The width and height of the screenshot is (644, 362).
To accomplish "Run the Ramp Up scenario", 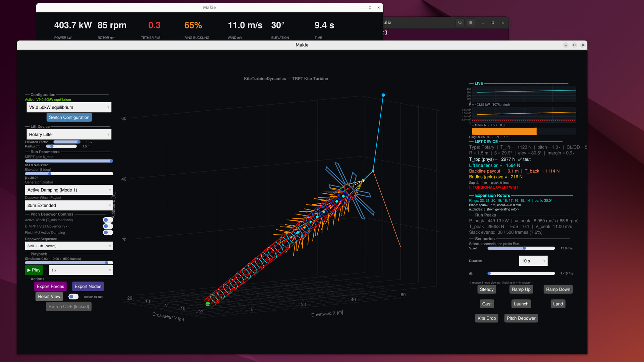I will click(521, 289).
